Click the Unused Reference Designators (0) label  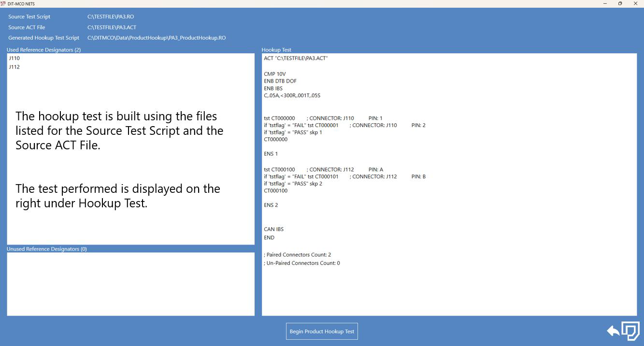click(47, 249)
